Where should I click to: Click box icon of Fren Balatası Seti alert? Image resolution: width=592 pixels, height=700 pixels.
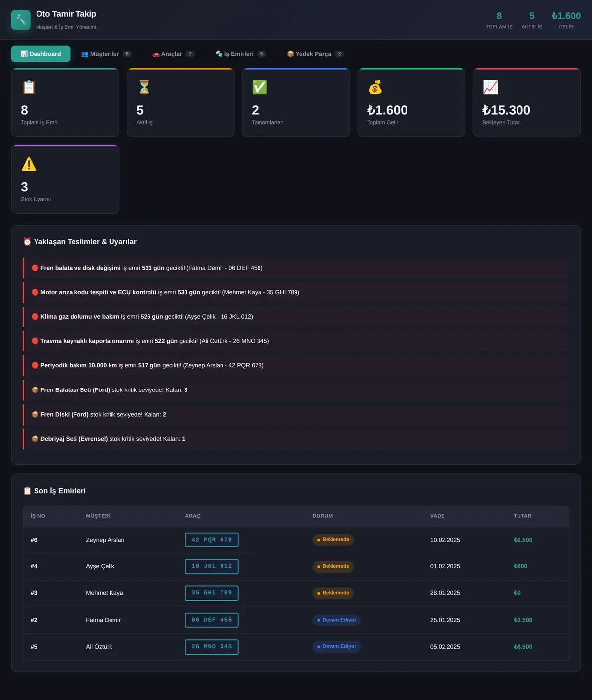pos(35,390)
